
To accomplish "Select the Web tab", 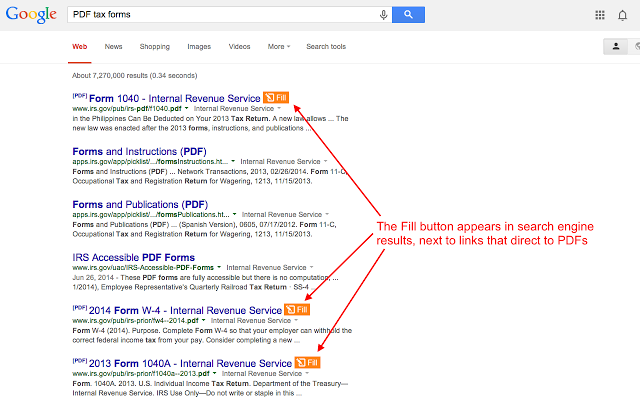I will click(x=80, y=47).
